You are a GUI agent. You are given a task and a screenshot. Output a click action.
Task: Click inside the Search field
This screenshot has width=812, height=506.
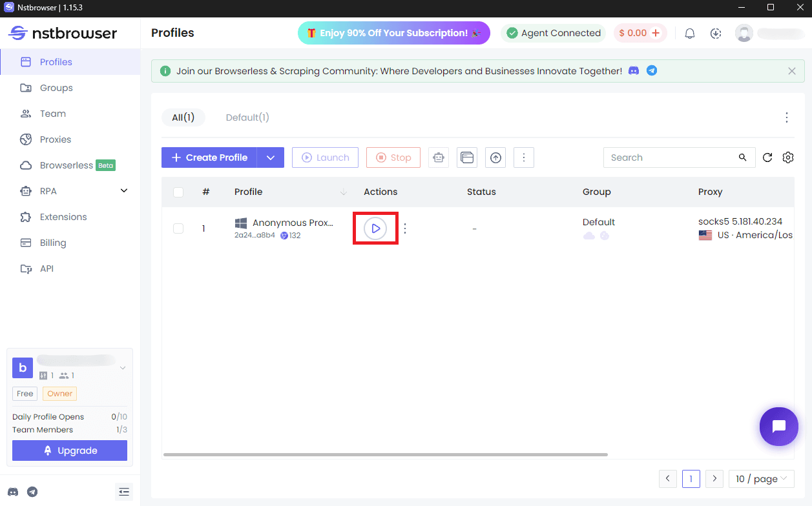[x=665, y=157]
